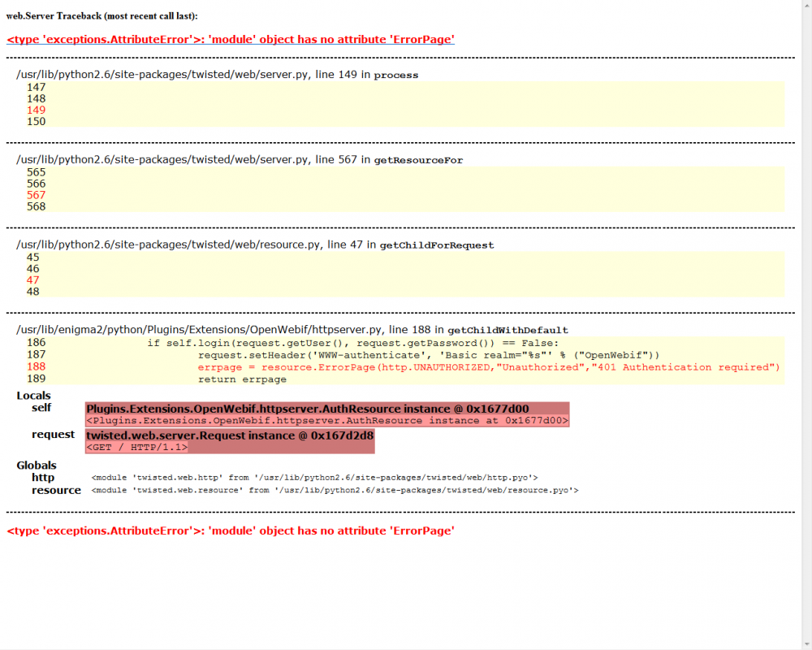Click line number 150
This screenshot has width=812, height=650.
click(37, 121)
